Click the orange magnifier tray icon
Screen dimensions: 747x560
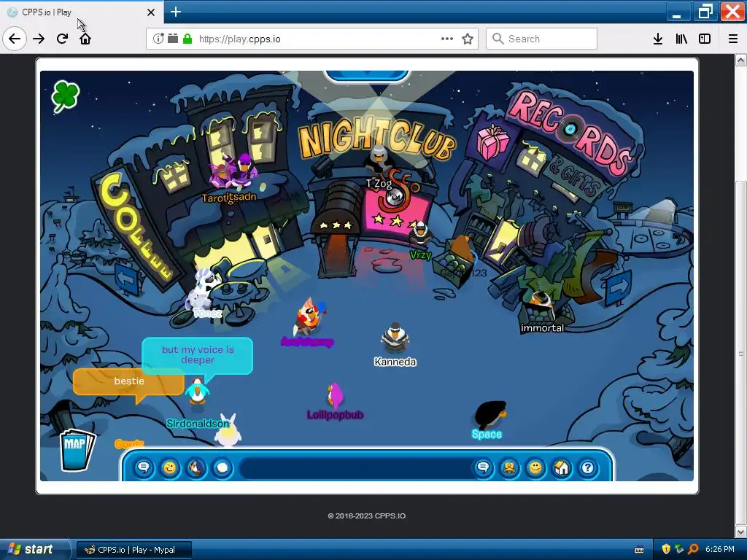click(693, 549)
